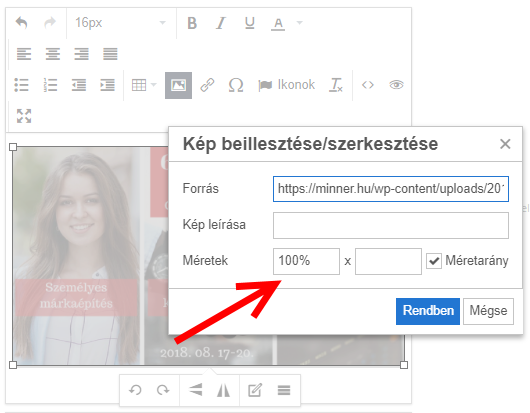530x413 pixels.
Task: Justify the text
Action: tap(110, 54)
